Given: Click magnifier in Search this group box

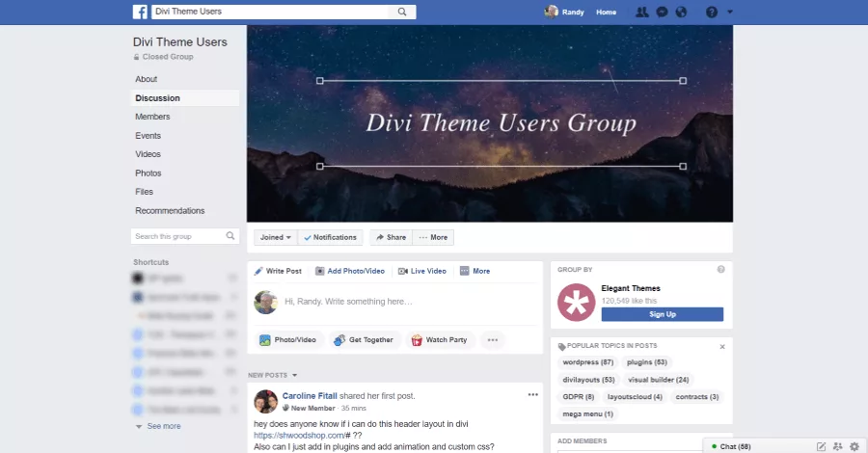Looking at the screenshot, I should coord(231,236).
